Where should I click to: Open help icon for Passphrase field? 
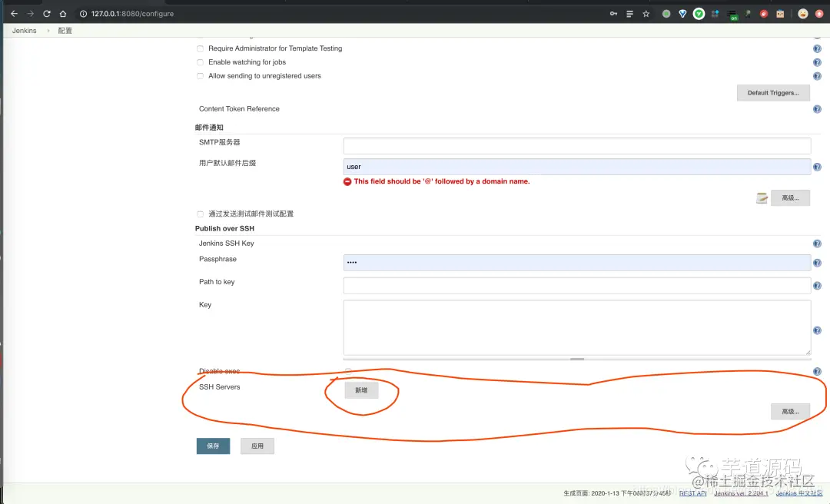(x=817, y=263)
